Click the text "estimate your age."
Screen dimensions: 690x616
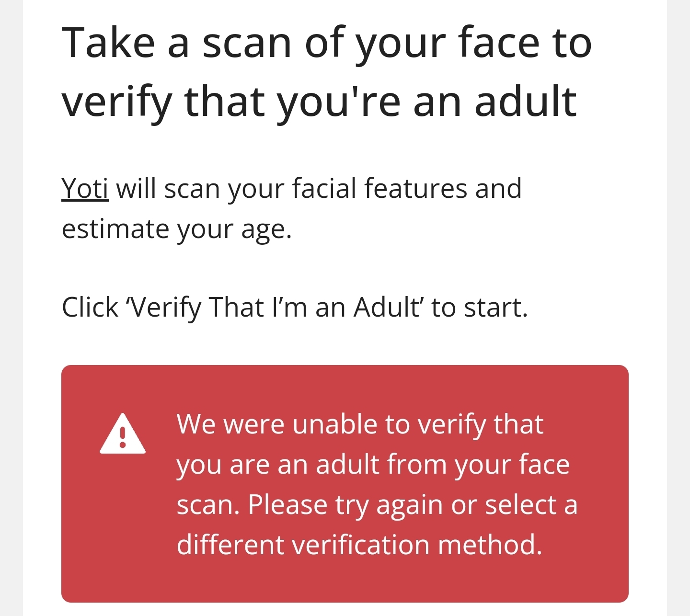click(x=177, y=229)
